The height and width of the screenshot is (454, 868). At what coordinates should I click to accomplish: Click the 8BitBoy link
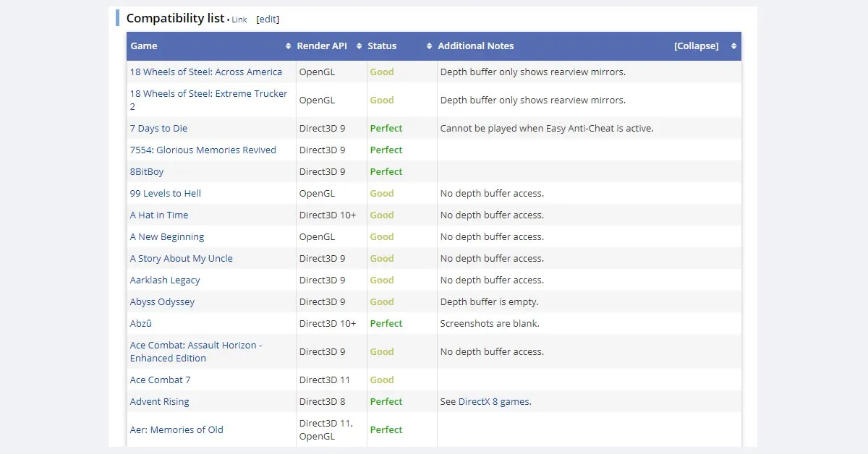(146, 171)
